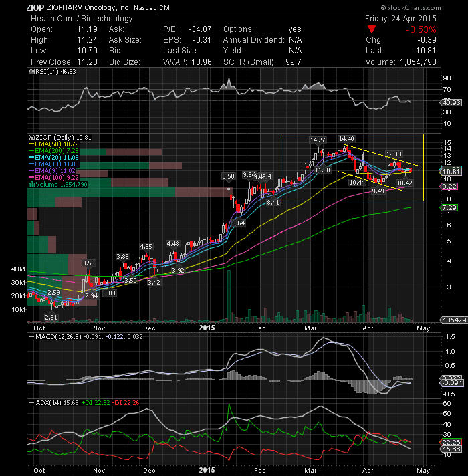The image size is (468, 476).
Task: Click the Chg value -0.39
Action: coord(427,40)
